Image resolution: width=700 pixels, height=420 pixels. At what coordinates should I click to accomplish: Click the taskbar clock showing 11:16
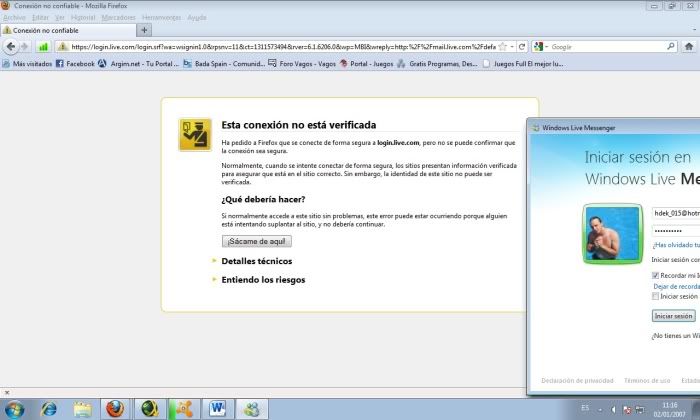(x=669, y=409)
